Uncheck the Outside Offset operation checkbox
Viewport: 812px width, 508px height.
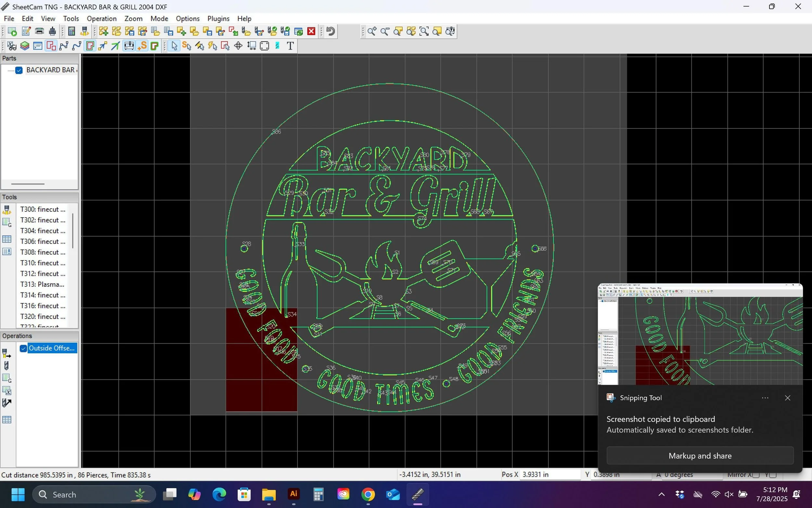coord(23,348)
